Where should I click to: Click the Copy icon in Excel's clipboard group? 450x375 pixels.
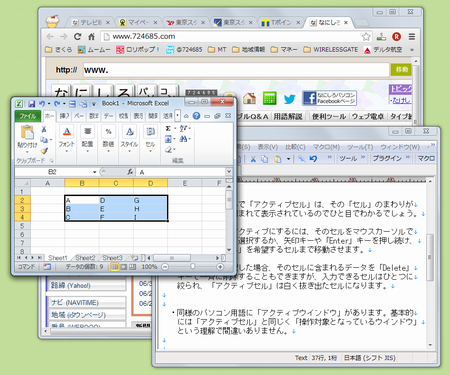tap(44, 140)
